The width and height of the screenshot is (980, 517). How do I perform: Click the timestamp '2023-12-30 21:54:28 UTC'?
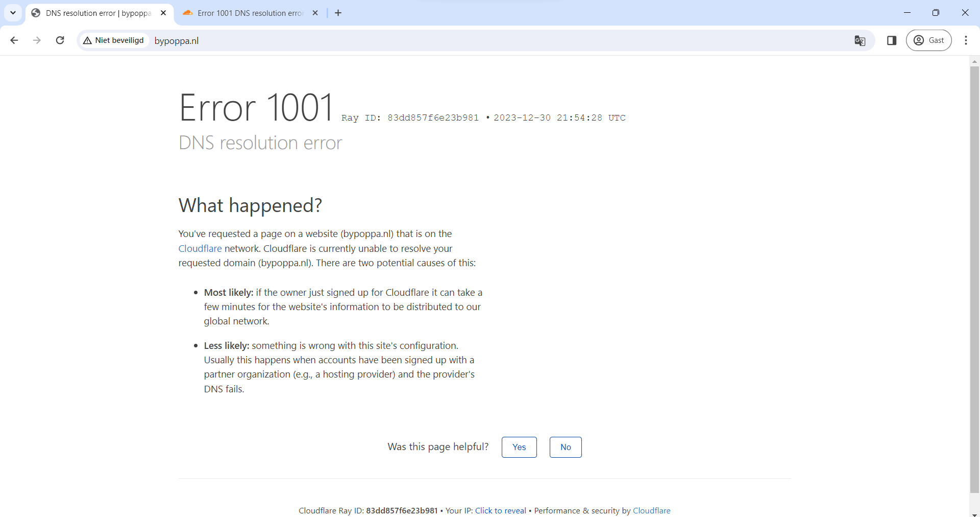(x=559, y=118)
